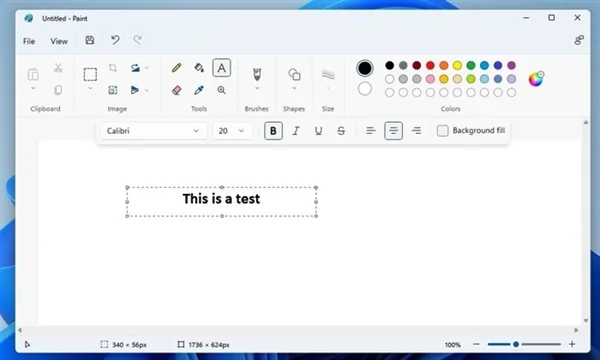Screen dimensions: 600x360
Task: Expand the Shapes options chevron
Action: pyautogui.click(x=294, y=88)
